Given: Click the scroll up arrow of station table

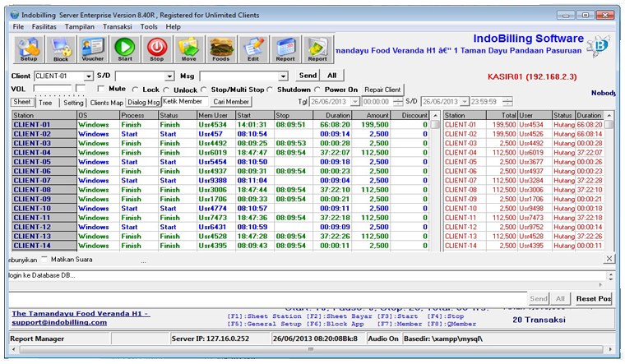Looking at the screenshot, I should tap(435, 115).
